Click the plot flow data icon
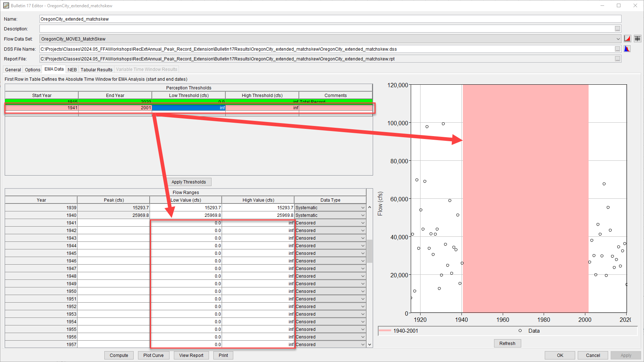Viewport: 644px width, 362px height. pos(627,39)
